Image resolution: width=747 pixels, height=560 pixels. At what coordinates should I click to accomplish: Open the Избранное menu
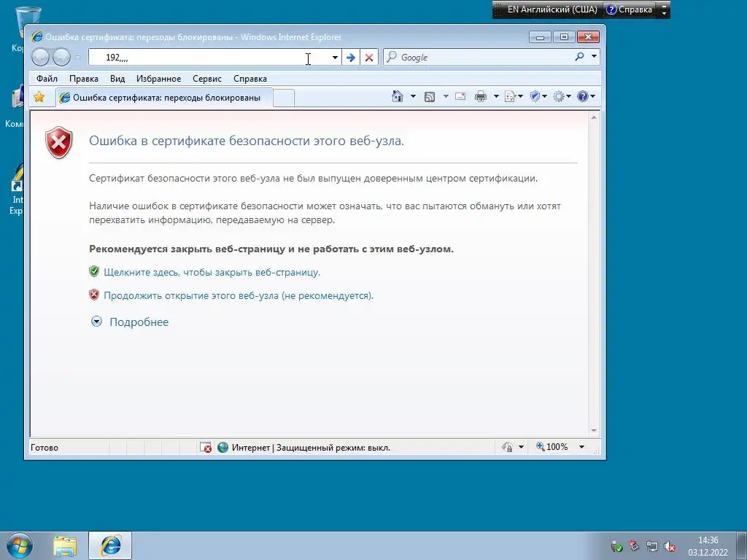point(158,79)
